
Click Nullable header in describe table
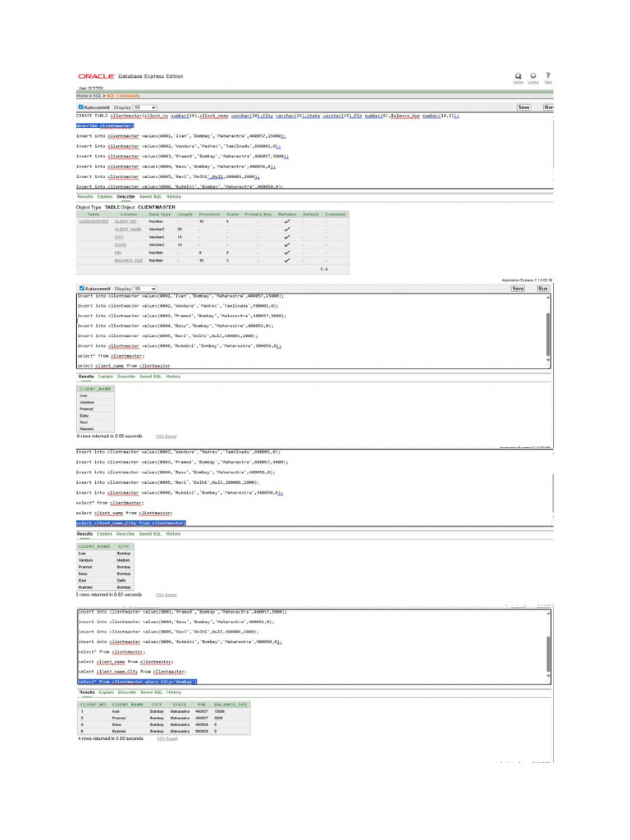(x=287, y=214)
